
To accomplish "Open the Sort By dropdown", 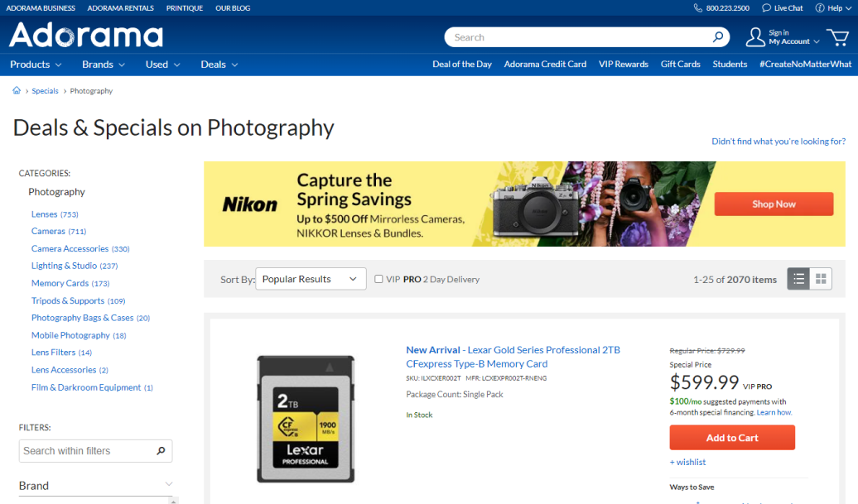I will 311,279.
